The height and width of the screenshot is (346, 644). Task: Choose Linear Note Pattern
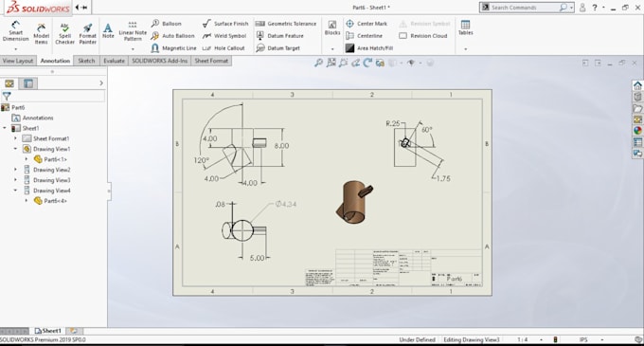(133, 31)
